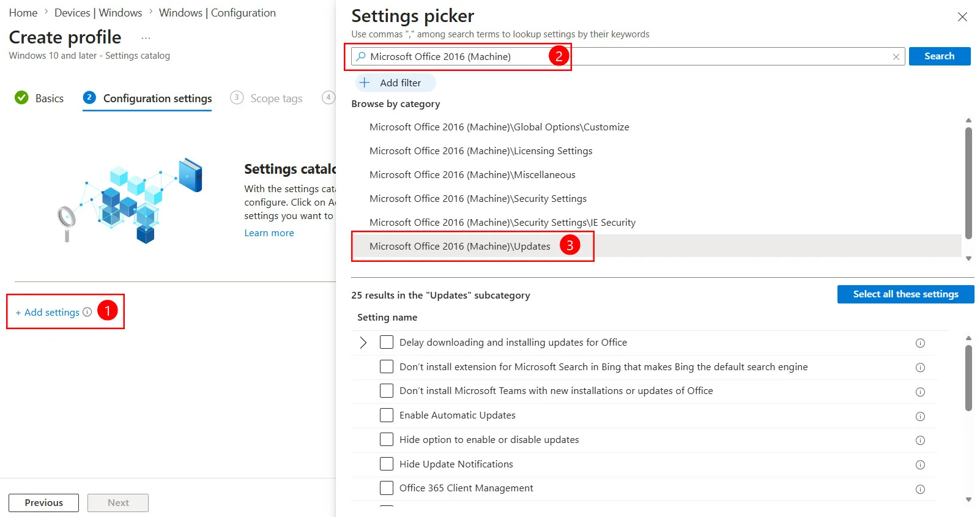The image size is (980, 517).
Task: Select Security Settings\IE Security category
Action: coord(502,223)
